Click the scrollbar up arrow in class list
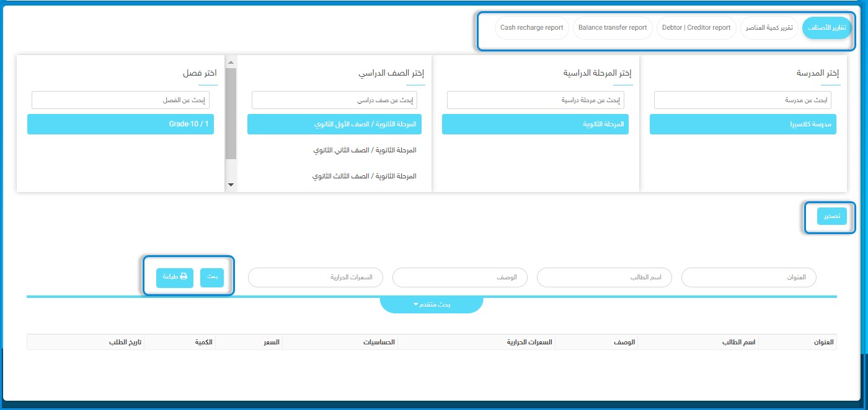 point(231,62)
